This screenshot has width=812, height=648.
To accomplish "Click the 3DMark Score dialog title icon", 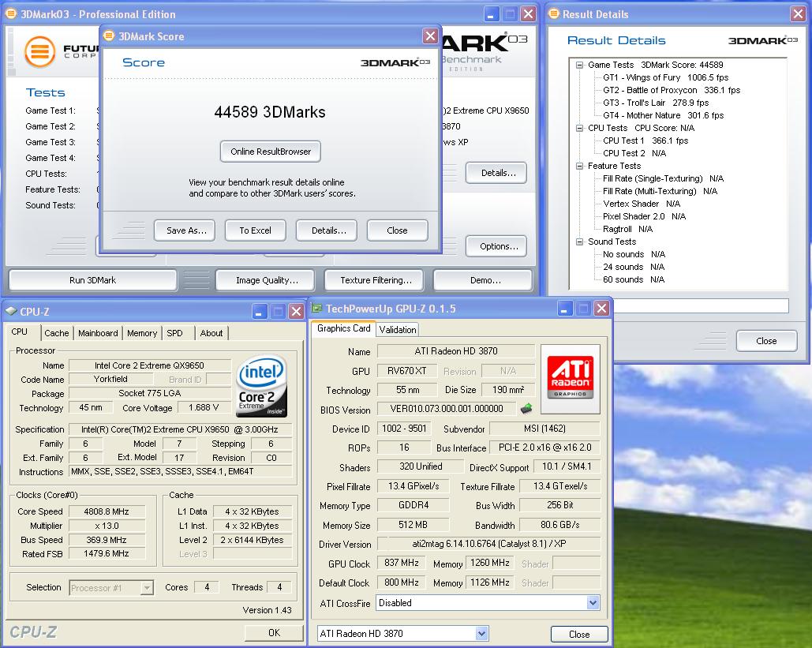I will point(109,36).
